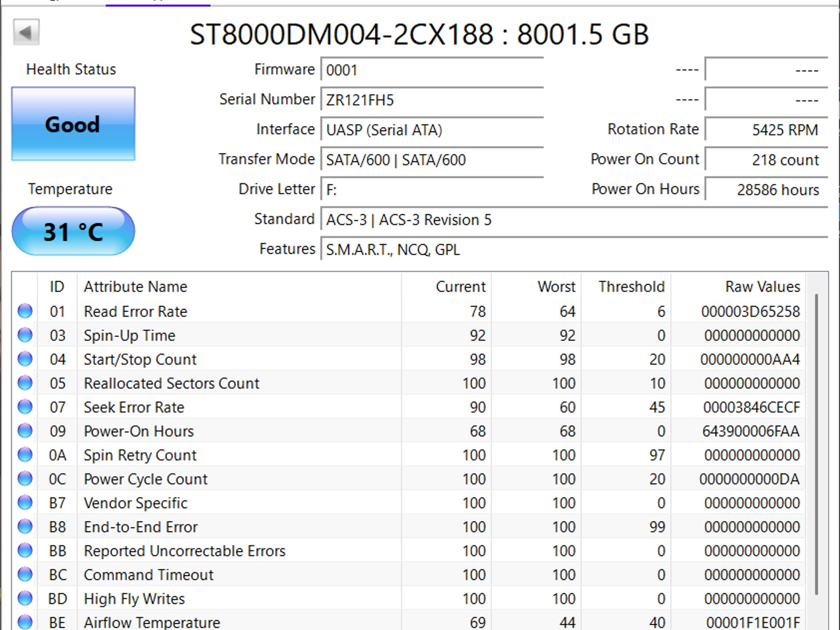Click the Transfer Mode field SATA/600

coord(432,160)
